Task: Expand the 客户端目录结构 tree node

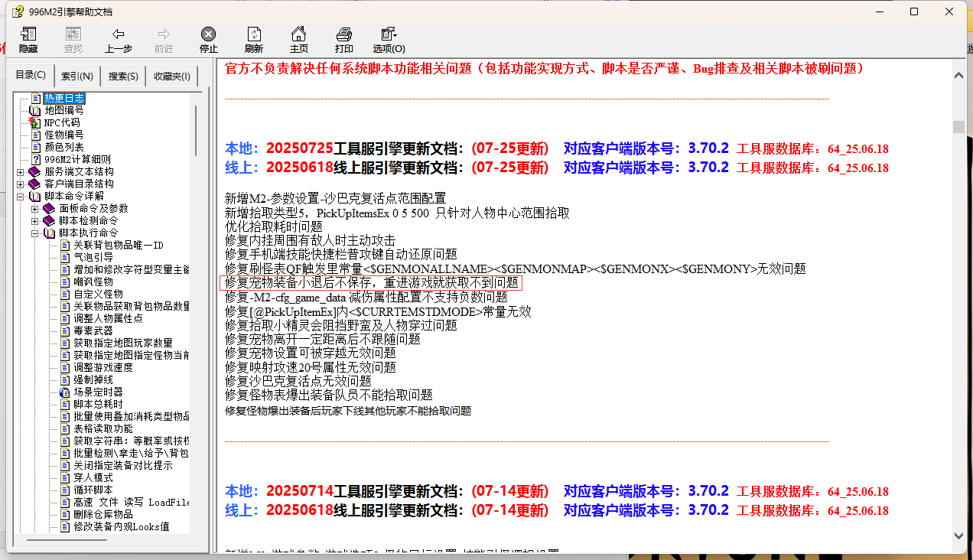Action: (21, 184)
